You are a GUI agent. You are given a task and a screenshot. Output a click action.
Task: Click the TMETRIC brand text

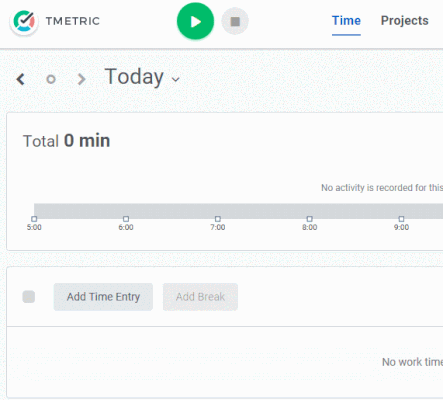pos(73,21)
